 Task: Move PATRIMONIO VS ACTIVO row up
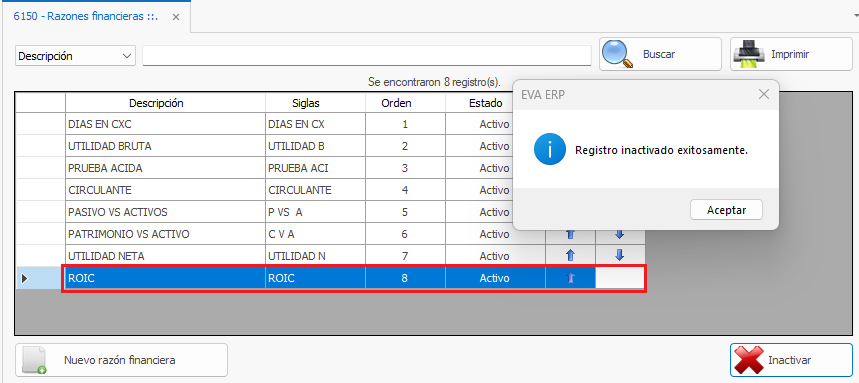click(570, 234)
